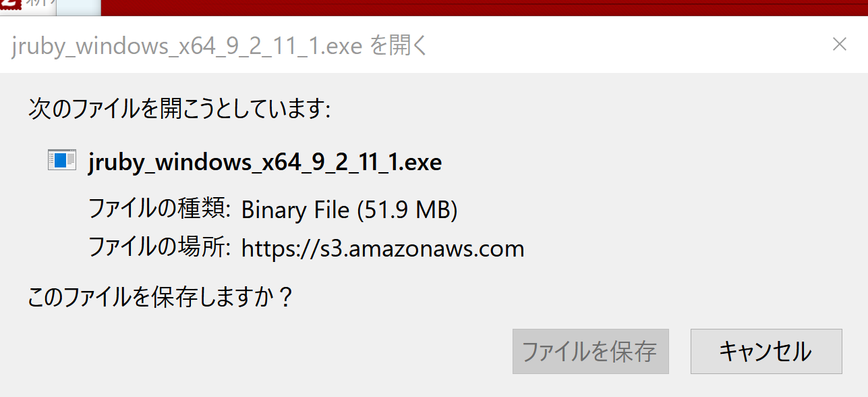868x397 pixels.
Task: Click the jruby filename in dialog title
Action: pos(188,46)
